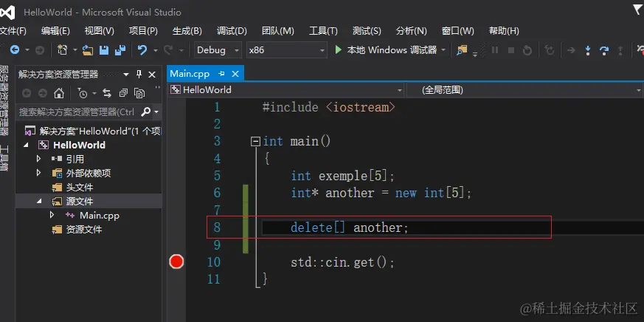644x322 pixels.
Task: Undo the last edit with the Undo arrow
Action: click(142, 50)
